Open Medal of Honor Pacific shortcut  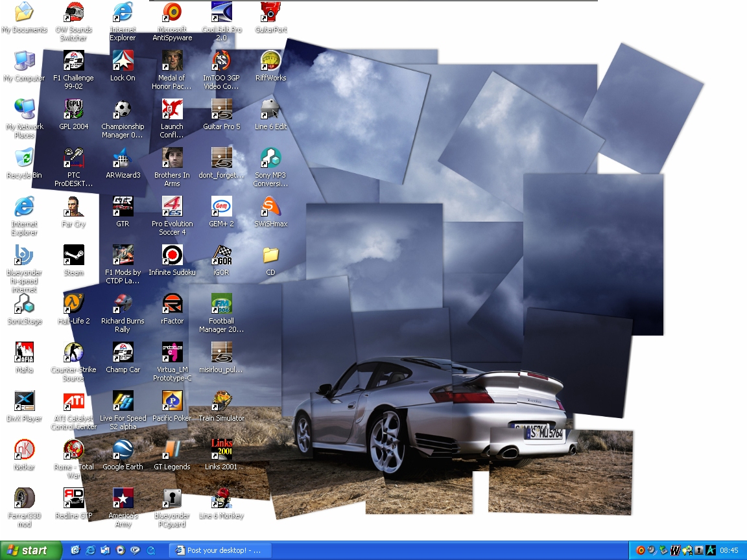(172, 60)
